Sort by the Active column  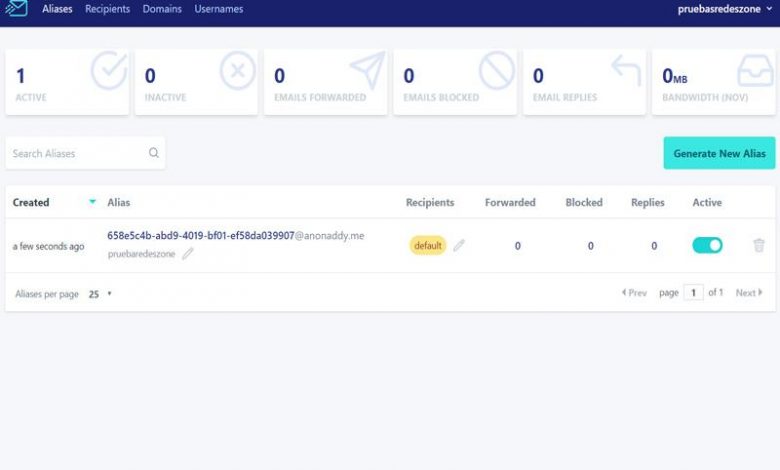tap(707, 202)
